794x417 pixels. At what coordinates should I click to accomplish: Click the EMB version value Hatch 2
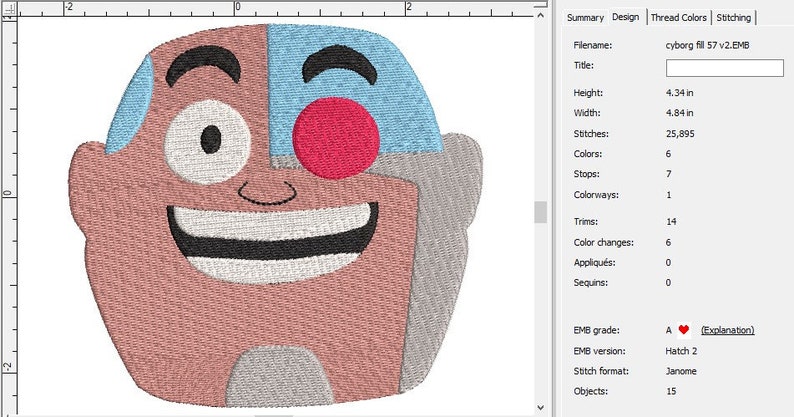coord(682,351)
